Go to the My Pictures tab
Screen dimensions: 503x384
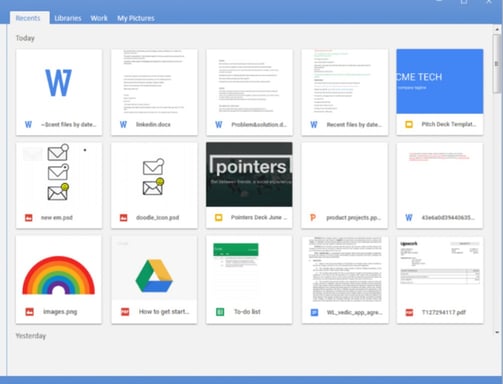point(136,18)
